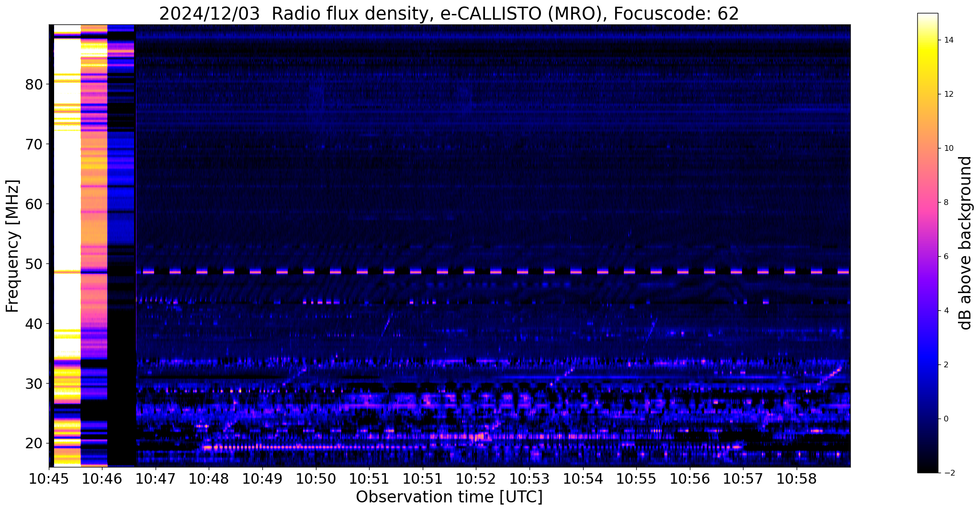Click the 80 MHz y-axis tick label
Image resolution: width=980 pixels, height=511 pixels.
(34, 84)
